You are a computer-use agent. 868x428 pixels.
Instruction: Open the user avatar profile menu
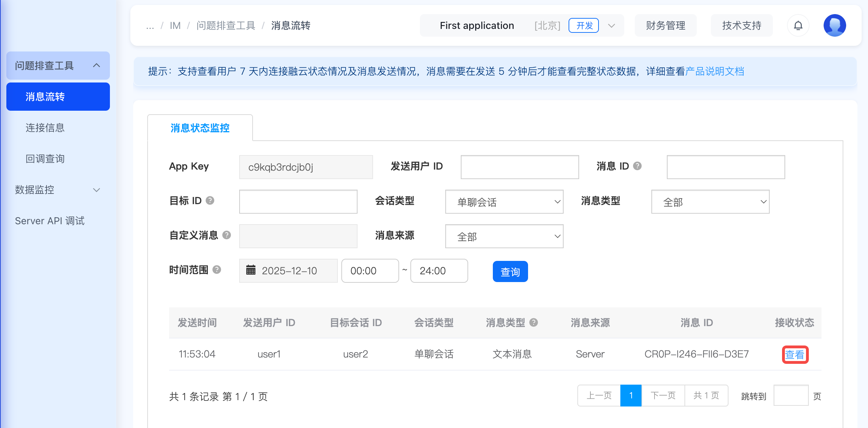(835, 25)
